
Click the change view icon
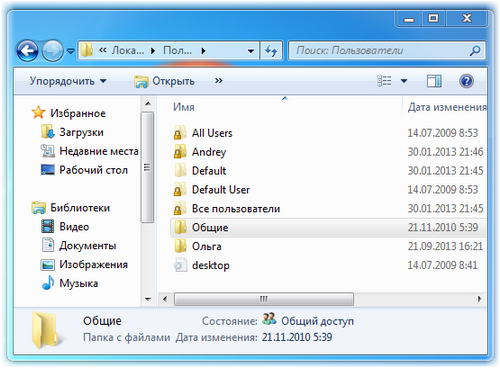pos(384,81)
